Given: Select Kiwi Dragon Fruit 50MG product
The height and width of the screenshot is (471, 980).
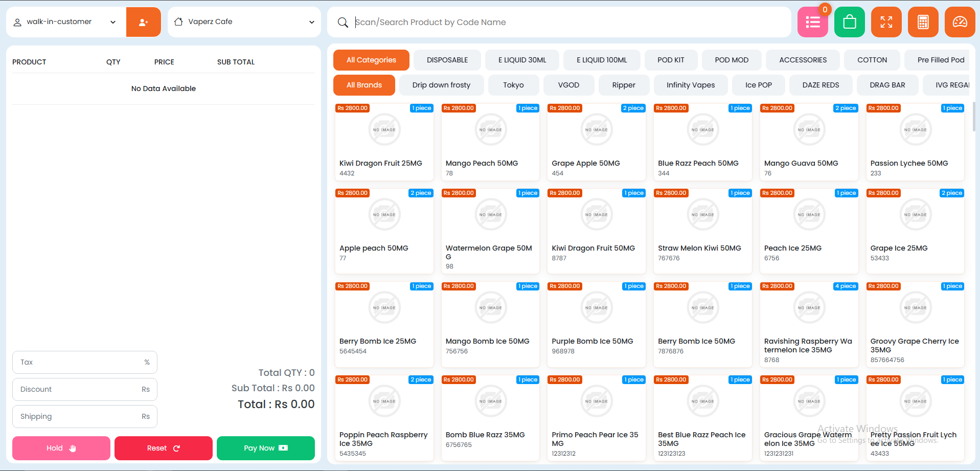Looking at the screenshot, I should click(x=597, y=231).
